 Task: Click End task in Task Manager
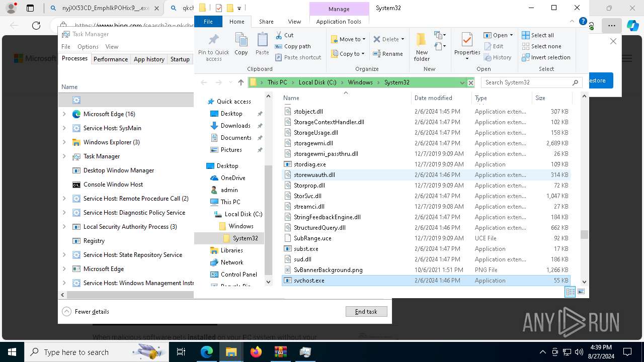(x=366, y=312)
